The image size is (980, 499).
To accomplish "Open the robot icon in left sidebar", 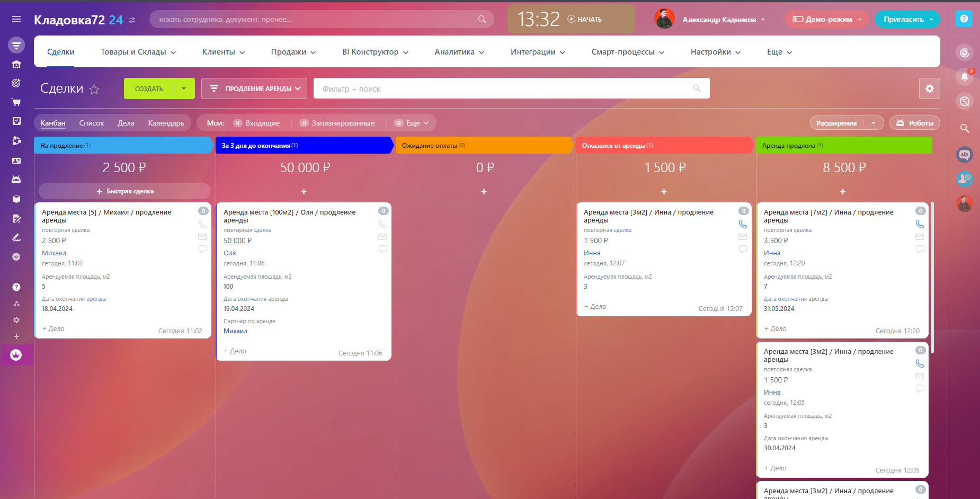I will click(x=16, y=180).
